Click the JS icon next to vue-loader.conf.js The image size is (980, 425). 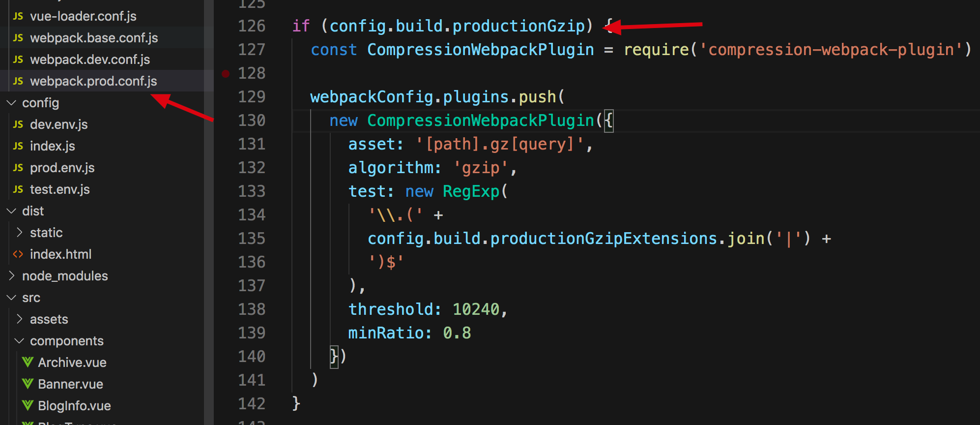[17, 16]
